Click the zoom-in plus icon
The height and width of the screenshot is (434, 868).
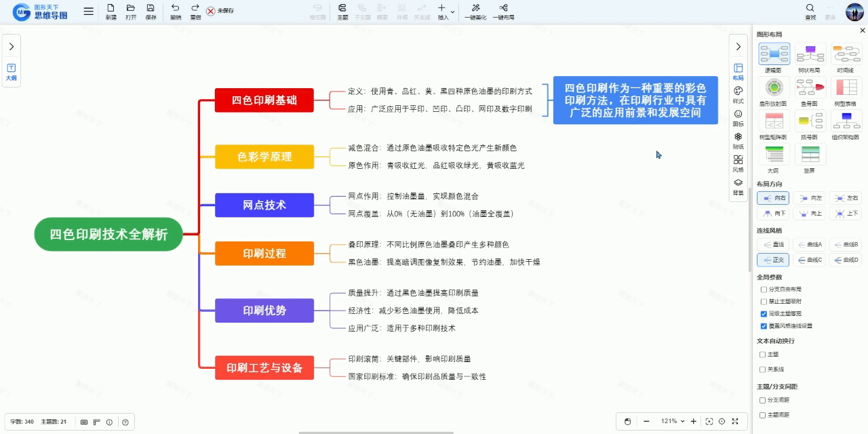tap(694, 421)
